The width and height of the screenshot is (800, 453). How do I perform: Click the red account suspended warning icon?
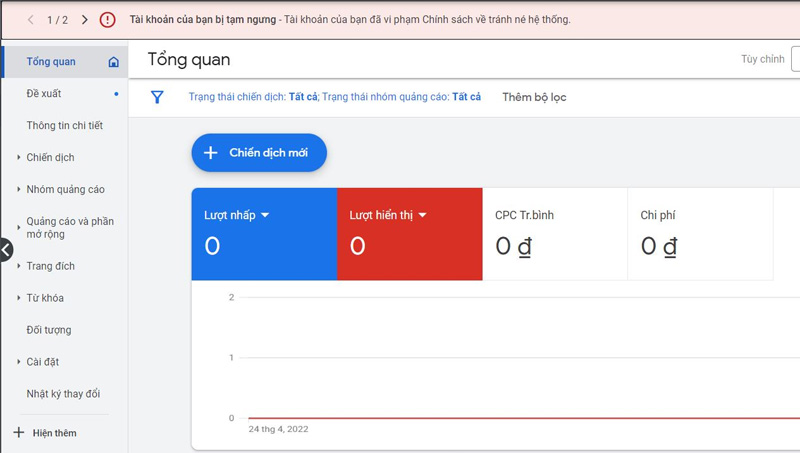pyautogui.click(x=107, y=19)
